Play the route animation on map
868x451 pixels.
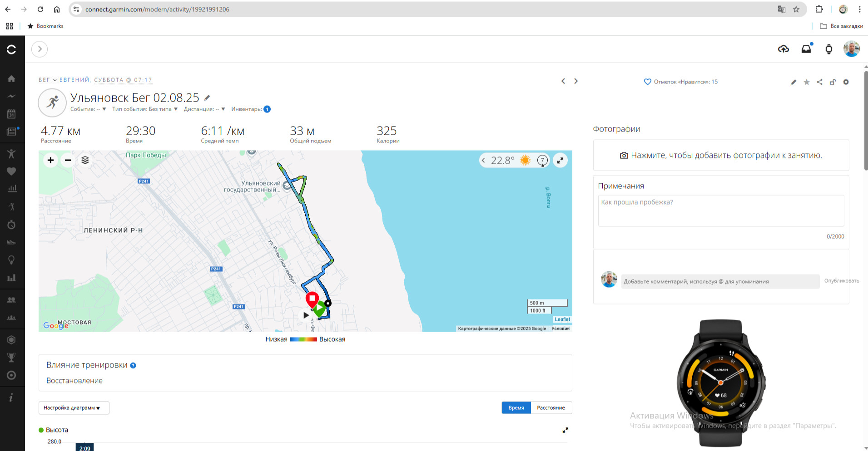(306, 315)
